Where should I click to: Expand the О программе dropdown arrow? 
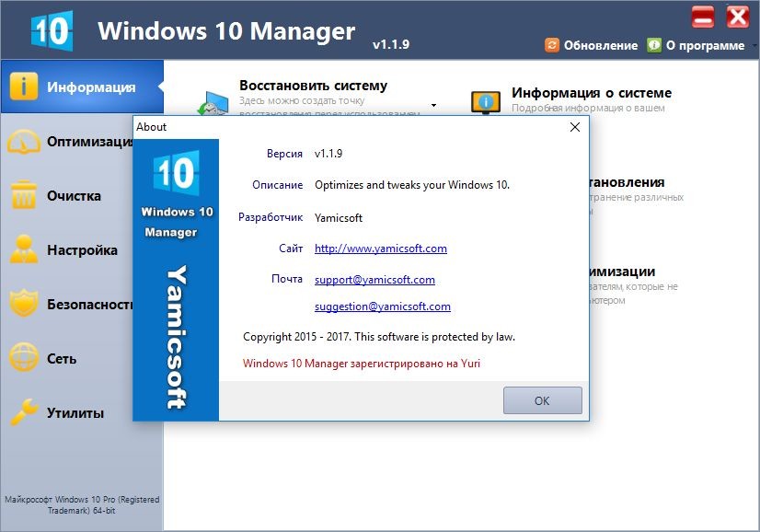[753, 46]
